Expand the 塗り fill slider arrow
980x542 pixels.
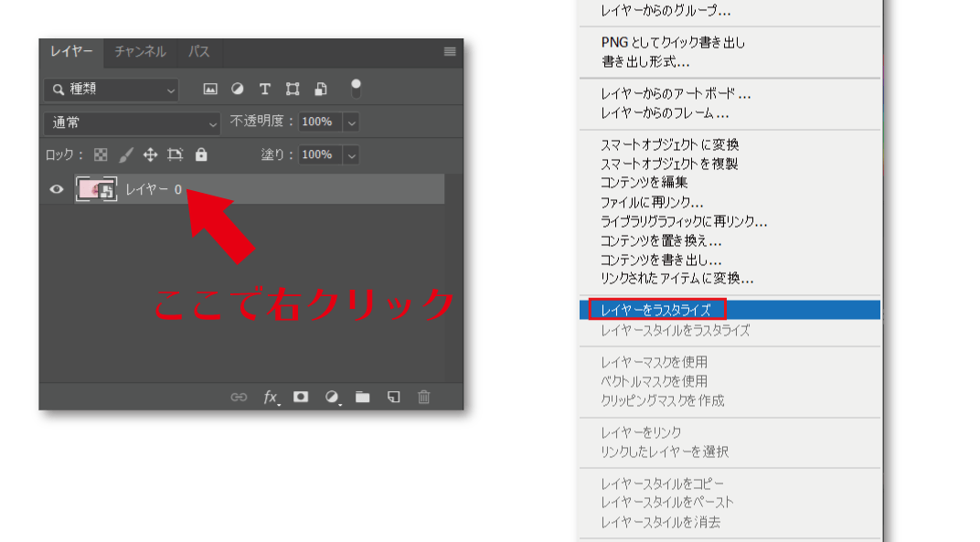click(x=351, y=155)
